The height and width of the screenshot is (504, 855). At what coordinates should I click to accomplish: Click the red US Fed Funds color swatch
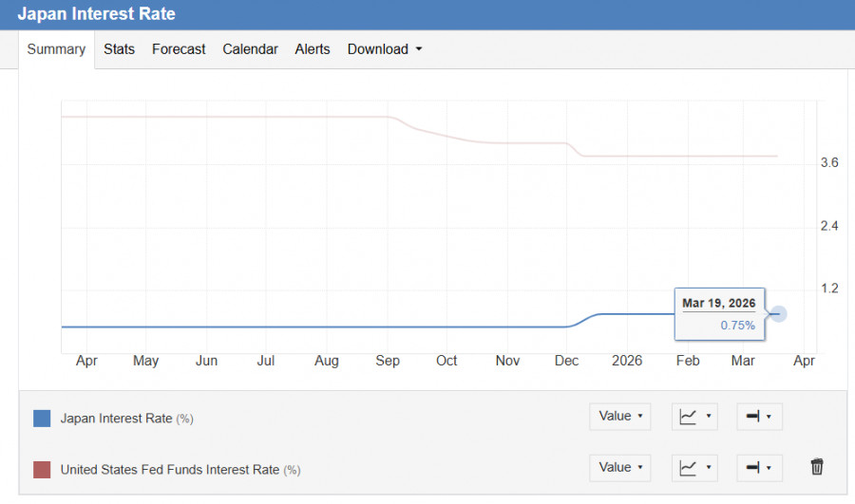(42, 469)
